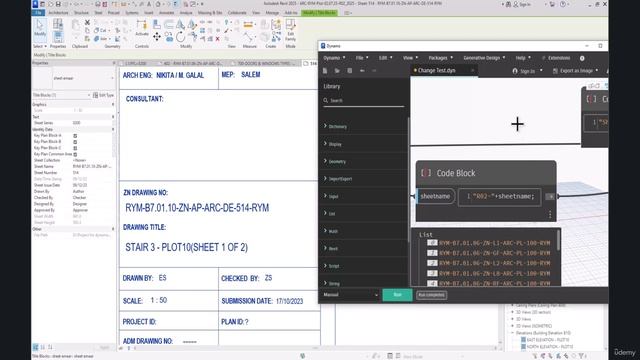Image resolution: width=640 pixels, height=360 pixels.
Task: Click the Sheet Name value field
Action: tap(93, 167)
